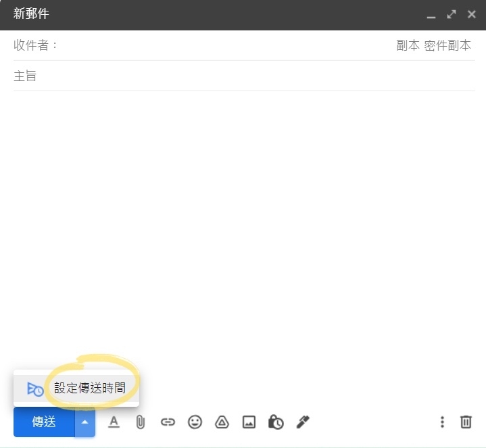Expand compose window to full screen
The width and height of the screenshot is (486, 448).
[452, 14]
